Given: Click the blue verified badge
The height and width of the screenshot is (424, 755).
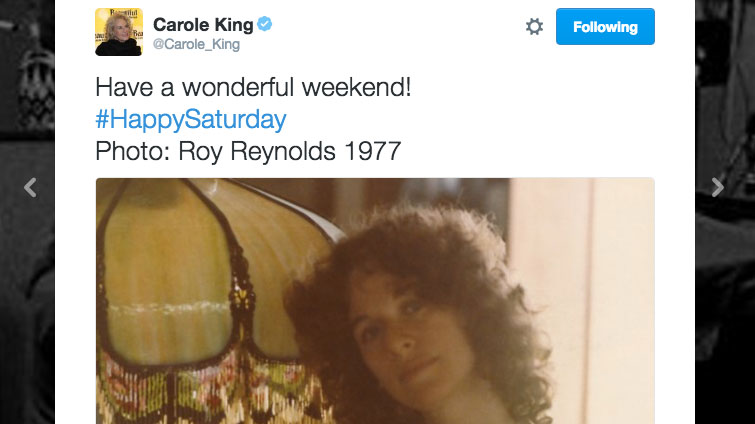Looking at the screenshot, I should point(265,25).
